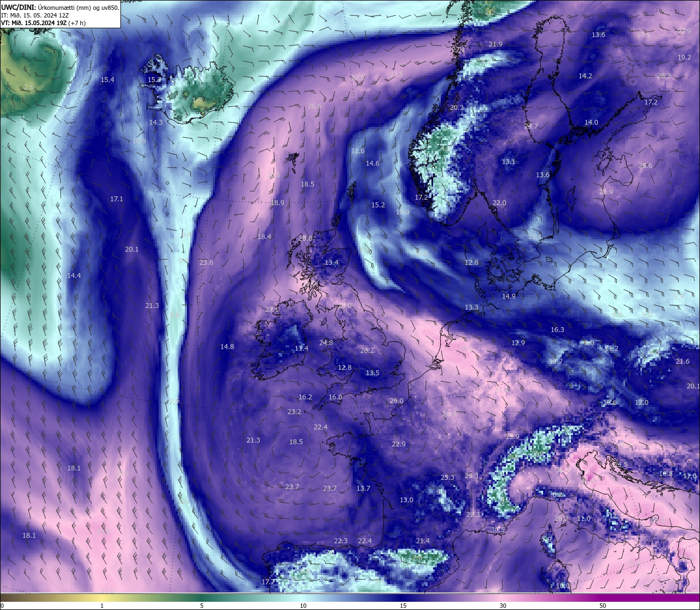Click the IT initial time 12Z line
Screen dimensions: 700x610
coord(34,15)
